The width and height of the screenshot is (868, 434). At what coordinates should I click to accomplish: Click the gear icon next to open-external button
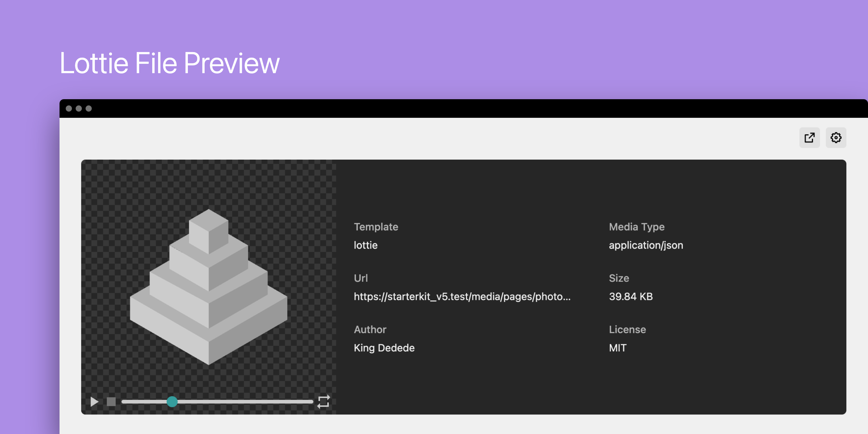836,137
